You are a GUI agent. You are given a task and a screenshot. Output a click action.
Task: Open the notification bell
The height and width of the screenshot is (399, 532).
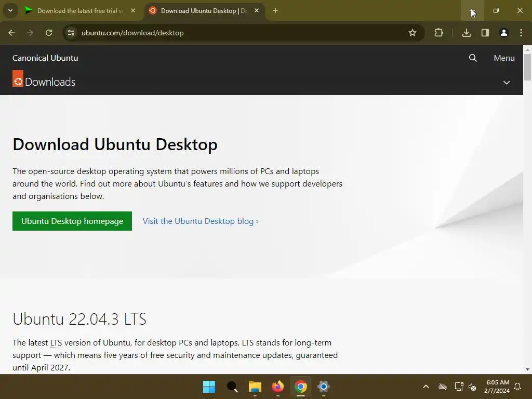518,387
